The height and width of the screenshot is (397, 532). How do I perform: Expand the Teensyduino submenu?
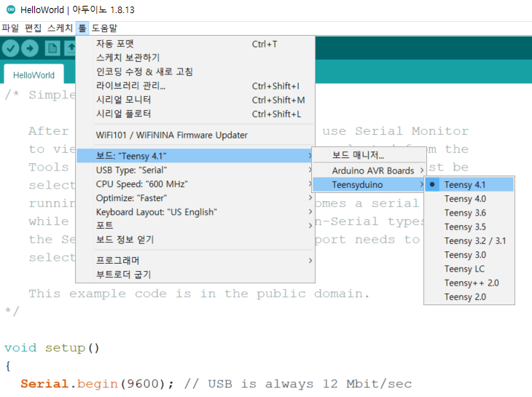[369, 185]
